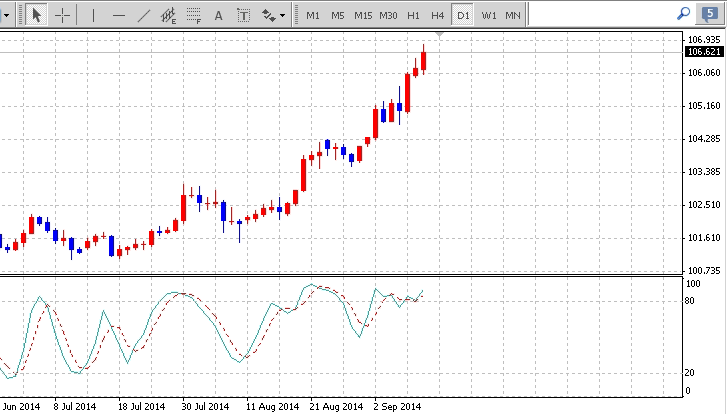Click the 18 Jul 2014 date label

(141, 407)
